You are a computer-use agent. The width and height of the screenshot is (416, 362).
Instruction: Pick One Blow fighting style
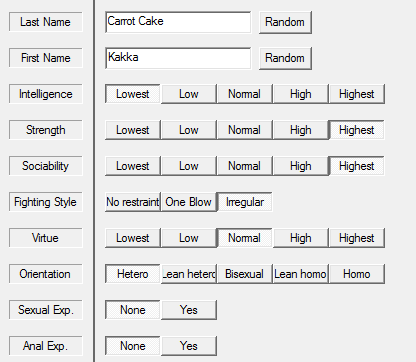tap(189, 202)
